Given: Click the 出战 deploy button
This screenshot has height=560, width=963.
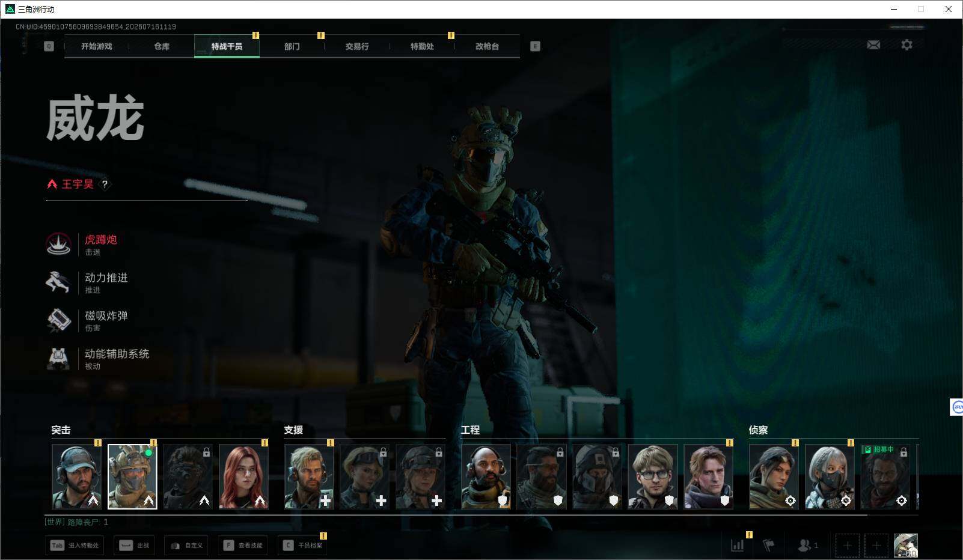Looking at the screenshot, I should 135,546.
